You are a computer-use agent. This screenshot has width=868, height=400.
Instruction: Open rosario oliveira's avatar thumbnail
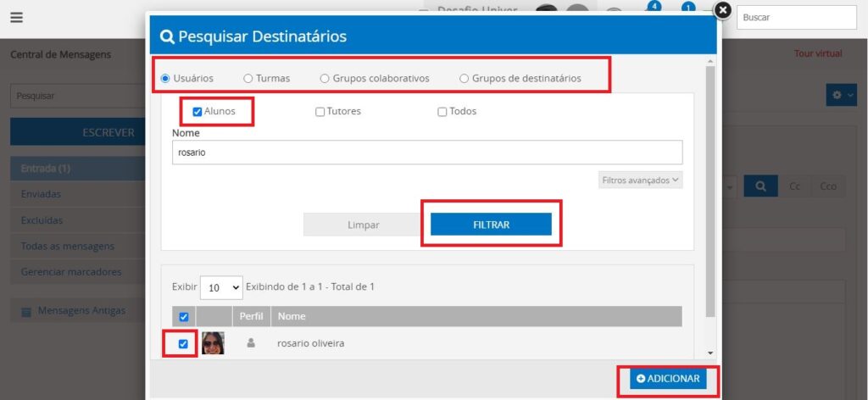pyautogui.click(x=213, y=343)
